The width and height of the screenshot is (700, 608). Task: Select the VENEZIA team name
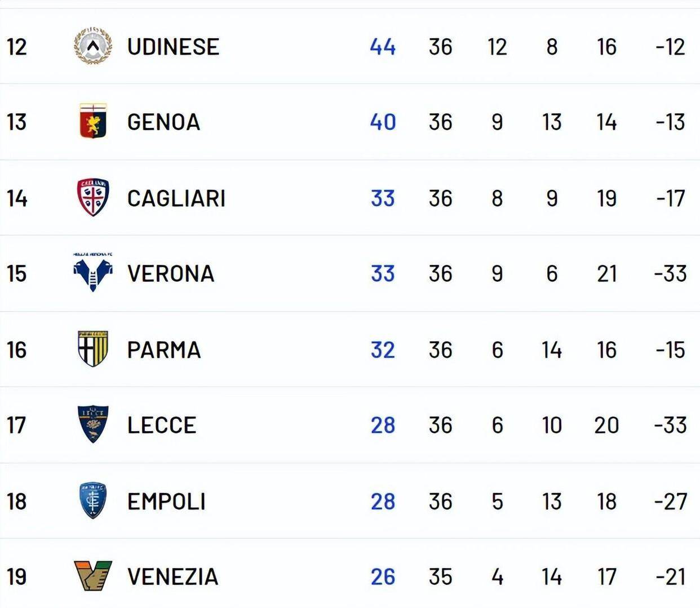coord(172,577)
